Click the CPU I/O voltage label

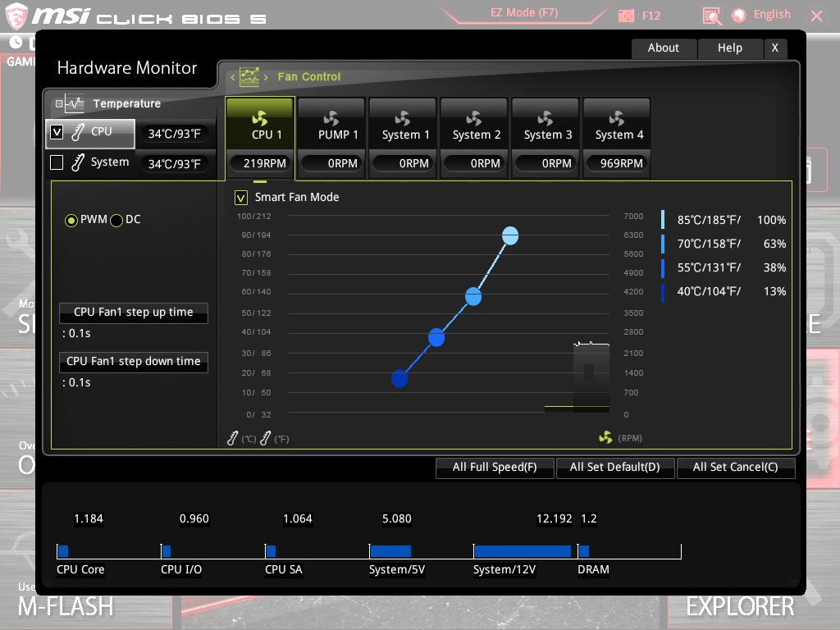(x=181, y=569)
